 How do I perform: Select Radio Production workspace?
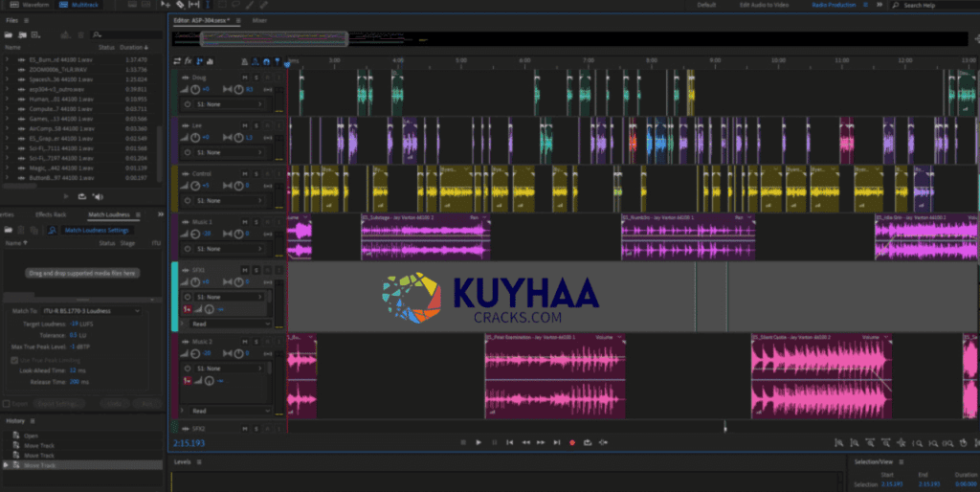[x=835, y=5]
